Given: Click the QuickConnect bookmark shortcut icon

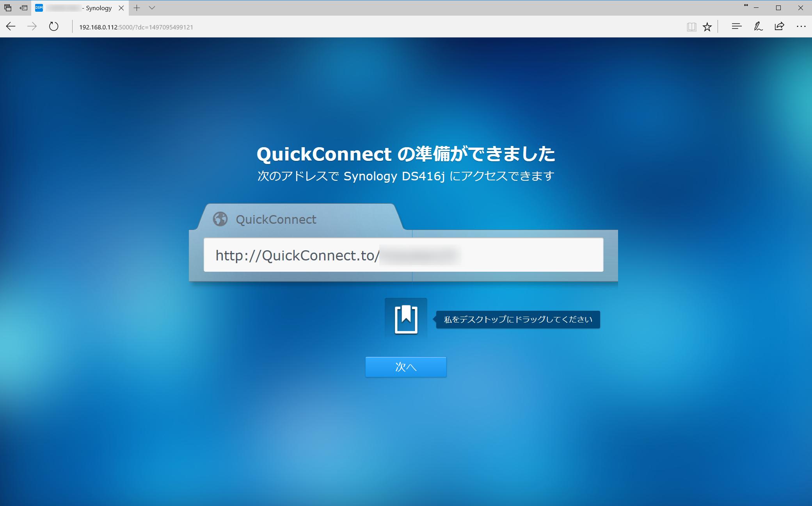Looking at the screenshot, I should pyautogui.click(x=406, y=319).
